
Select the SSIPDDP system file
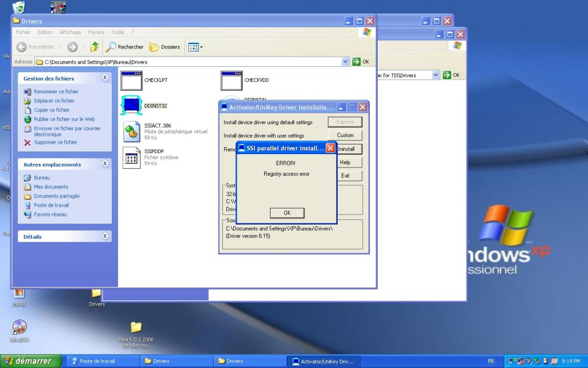[132, 157]
